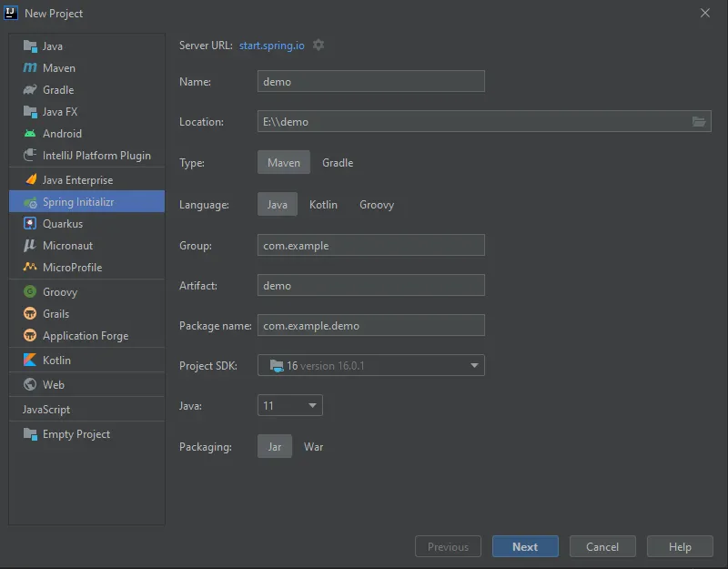Close the New Project dialog
728x569 pixels.
point(704,13)
